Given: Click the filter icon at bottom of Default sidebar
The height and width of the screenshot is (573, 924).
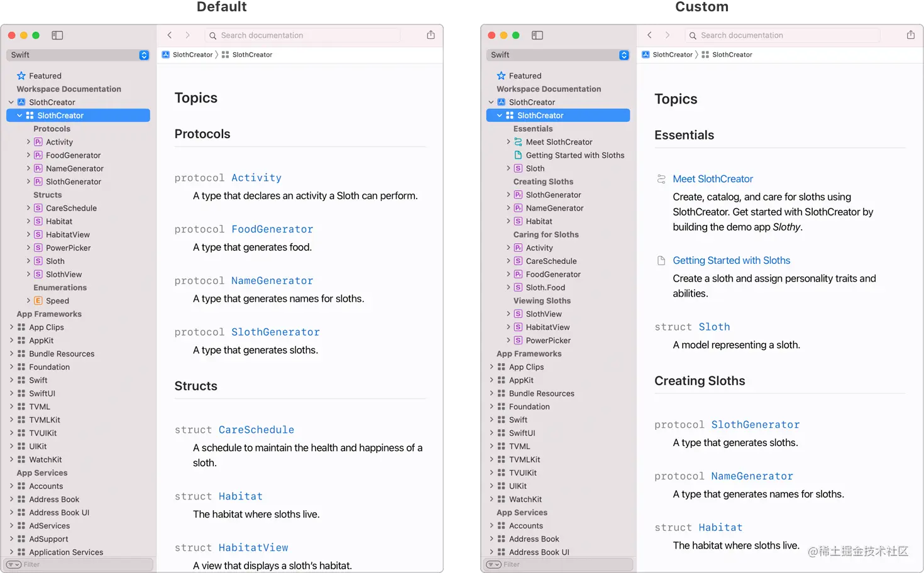Looking at the screenshot, I should pos(14,564).
